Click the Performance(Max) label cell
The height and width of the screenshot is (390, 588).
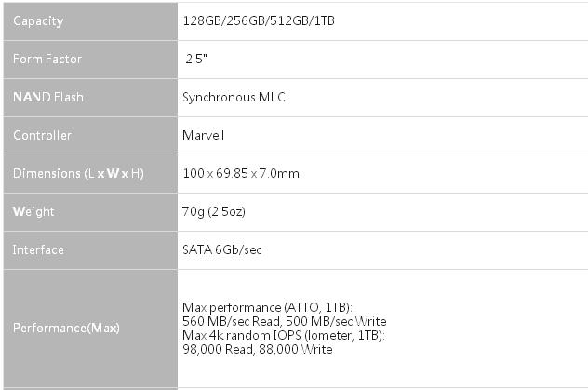coord(90,329)
